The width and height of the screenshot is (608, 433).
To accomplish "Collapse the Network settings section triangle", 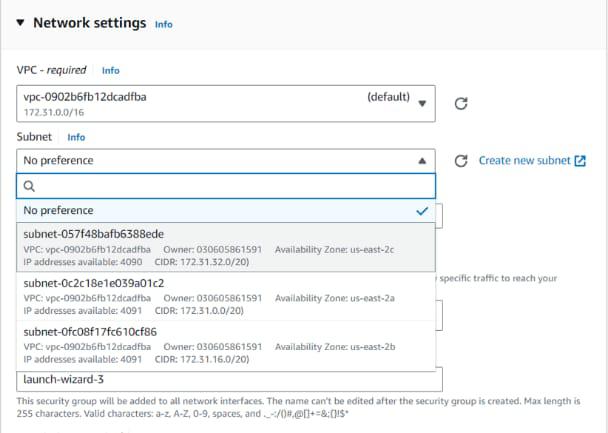I will (21, 23).
